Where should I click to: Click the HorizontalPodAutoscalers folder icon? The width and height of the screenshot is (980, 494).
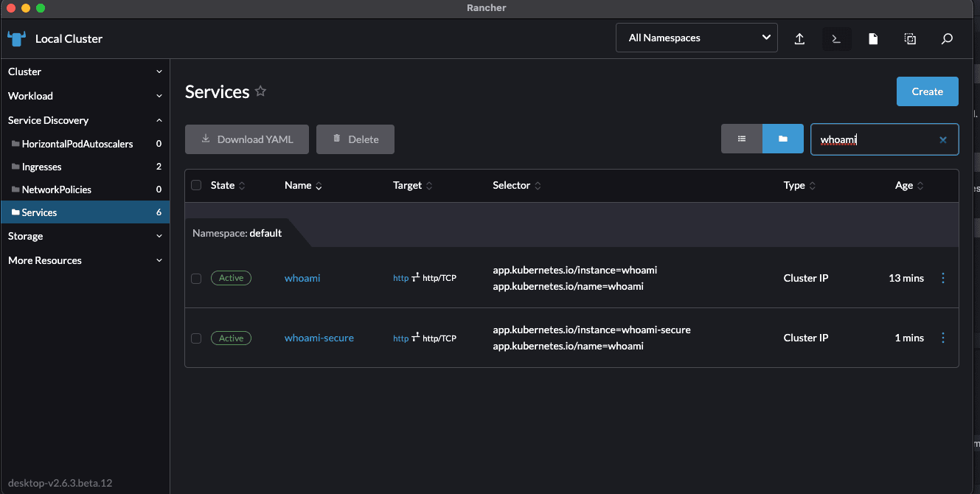pos(15,144)
